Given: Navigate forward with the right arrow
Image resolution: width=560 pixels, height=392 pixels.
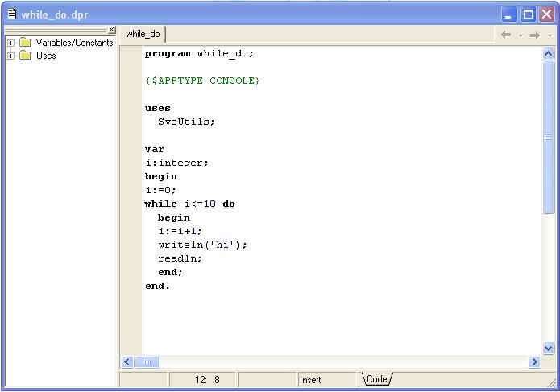Looking at the screenshot, I should (x=535, y=35).
